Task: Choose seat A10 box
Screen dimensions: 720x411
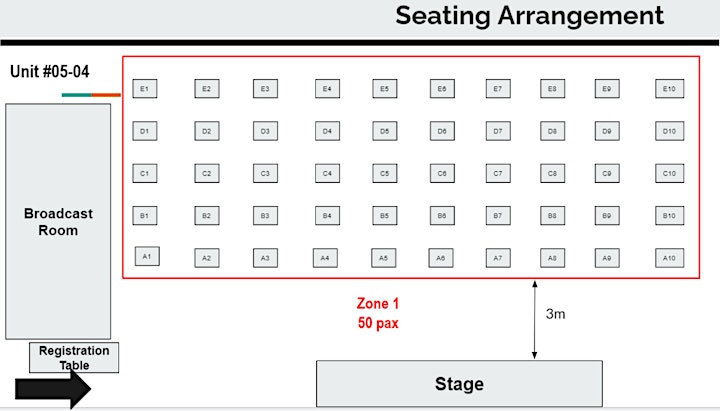Action: 669,258
